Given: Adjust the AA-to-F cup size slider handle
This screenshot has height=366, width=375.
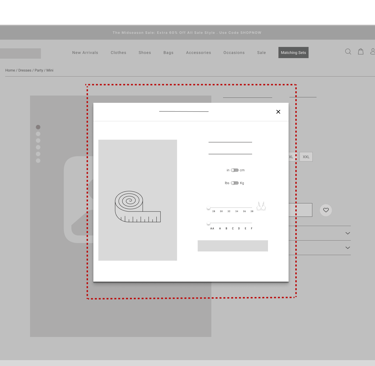Looking at the screenshot, I should pyautogui.click(x=209, y=224).
